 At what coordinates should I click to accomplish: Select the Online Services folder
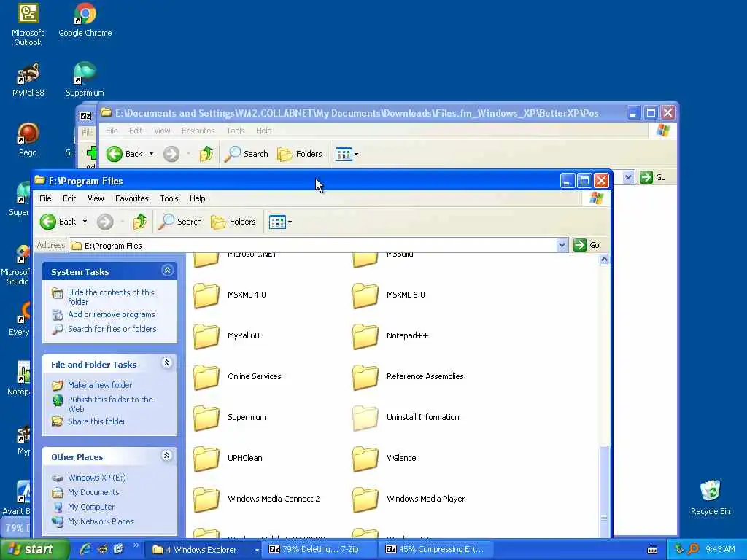237,377
